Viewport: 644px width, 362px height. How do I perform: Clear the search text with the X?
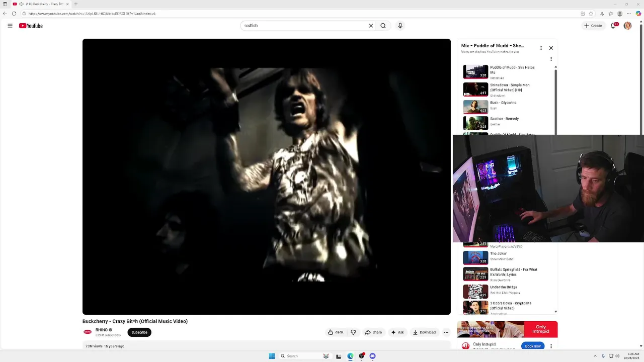[371, 26]
